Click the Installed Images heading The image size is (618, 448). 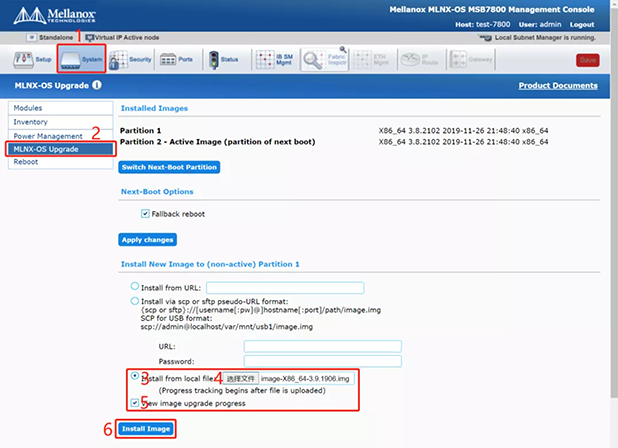(154, 108)
